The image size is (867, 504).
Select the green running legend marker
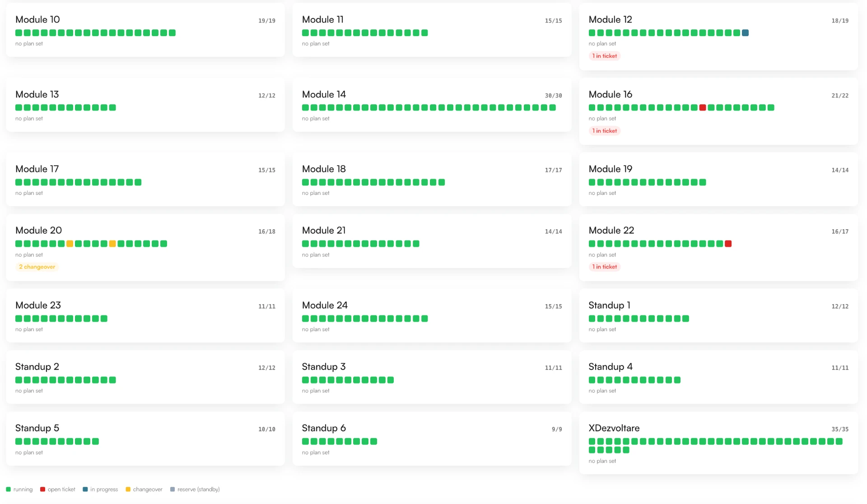pos(8,489)
